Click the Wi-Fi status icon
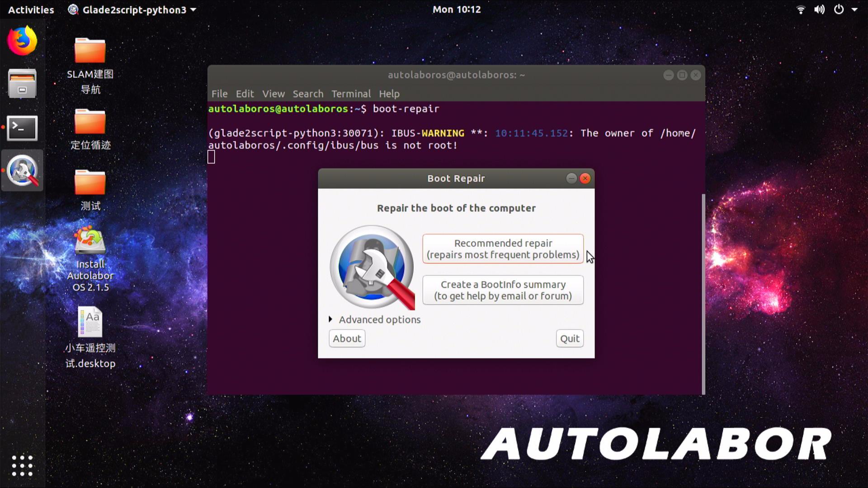 click(801, 9)
